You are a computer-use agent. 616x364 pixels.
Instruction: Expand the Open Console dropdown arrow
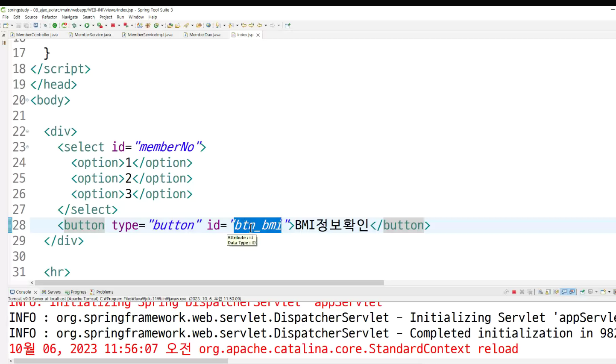click(x=609, y=292)
